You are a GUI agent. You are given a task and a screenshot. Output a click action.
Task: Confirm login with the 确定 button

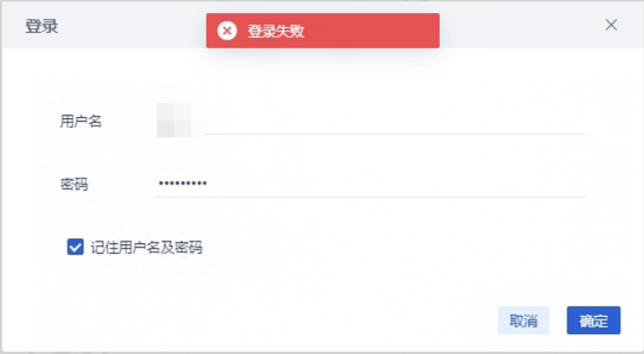coord(593,320)
